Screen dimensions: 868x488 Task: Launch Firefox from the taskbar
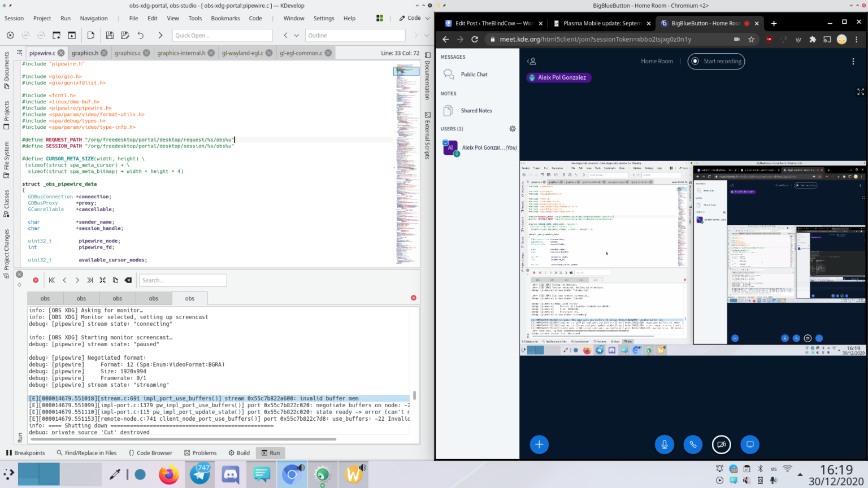click(x=168, y=474)
